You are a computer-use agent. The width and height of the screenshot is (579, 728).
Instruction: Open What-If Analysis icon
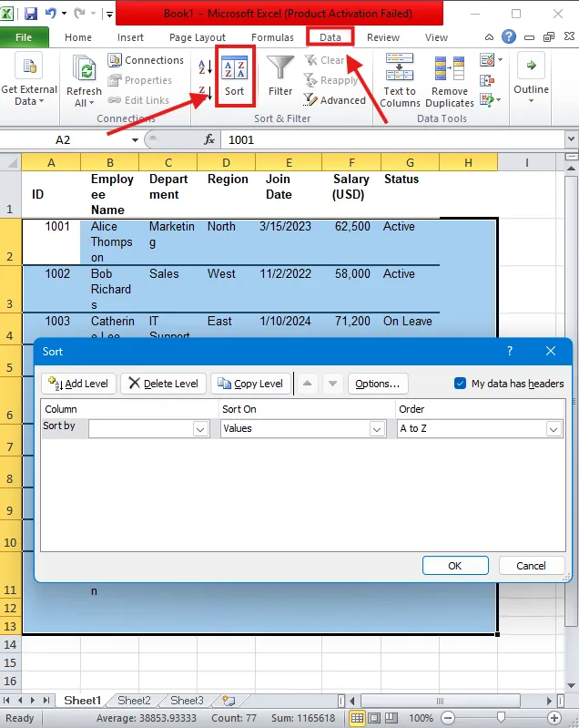[x=487, y=100]
